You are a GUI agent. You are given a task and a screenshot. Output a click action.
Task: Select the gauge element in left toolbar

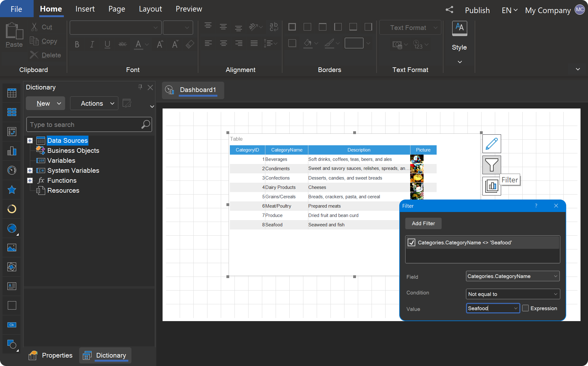(12, 170)
